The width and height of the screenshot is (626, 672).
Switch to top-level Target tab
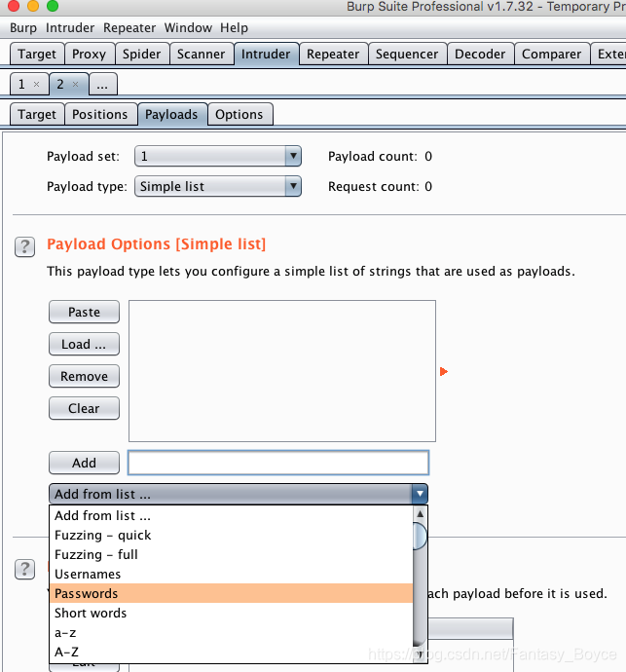coord(37,54)
